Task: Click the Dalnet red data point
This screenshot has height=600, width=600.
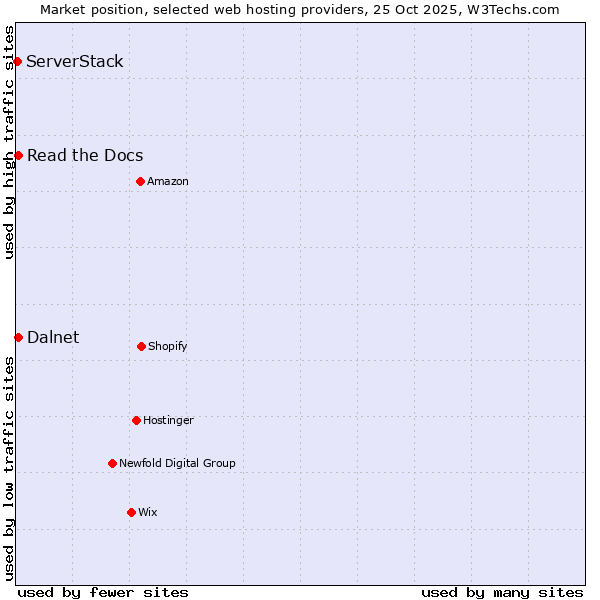Action: tap(18, 337)
